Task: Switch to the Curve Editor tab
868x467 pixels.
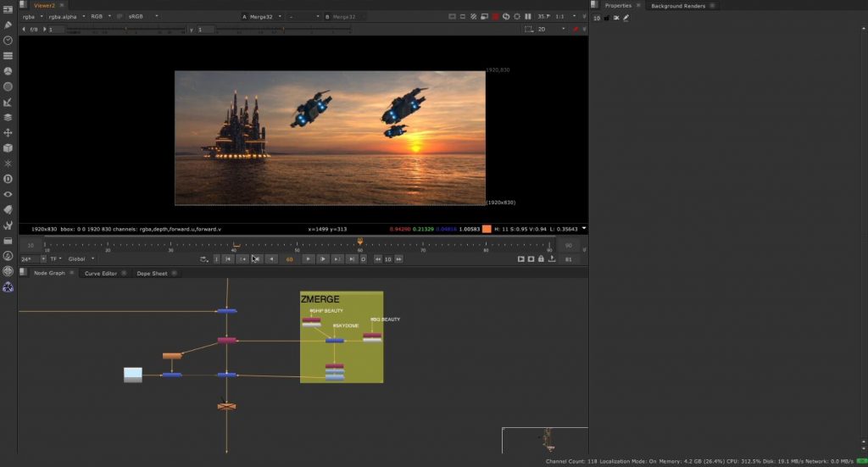Action: [101, 273]
